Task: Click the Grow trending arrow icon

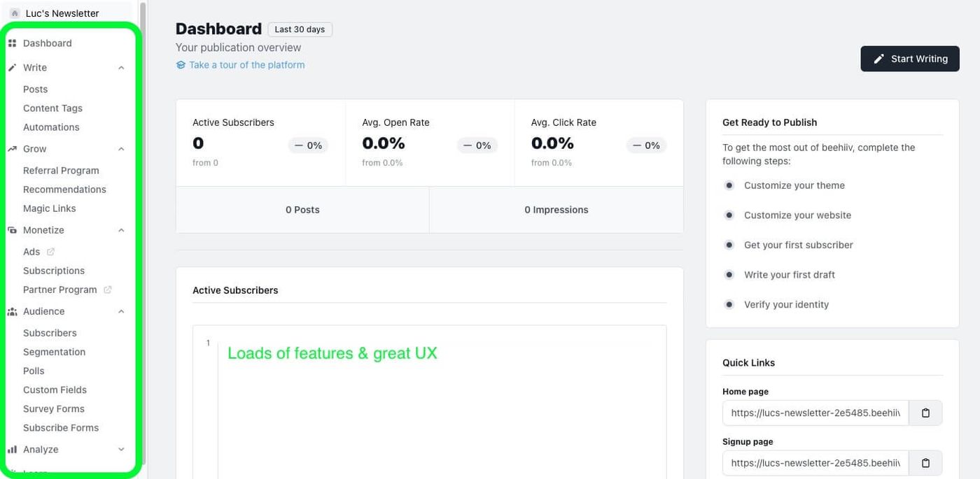Action: tap(12, 149)
